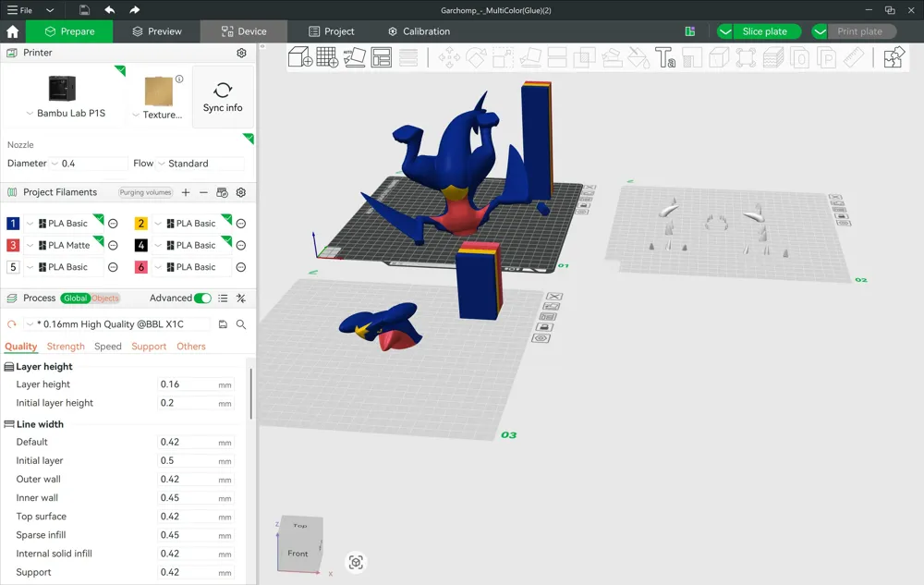Image resolution: width=924 pixels, height=585 pixels.
Task: Save the process preset disk icon
Action: click(x=223, y=324)
